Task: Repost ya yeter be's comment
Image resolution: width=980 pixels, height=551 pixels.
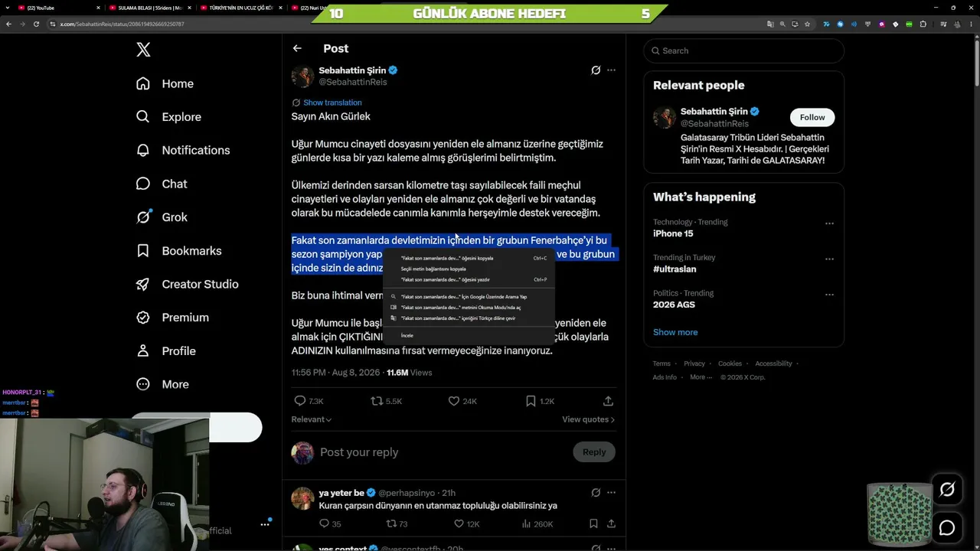Action: coord(397,524)
